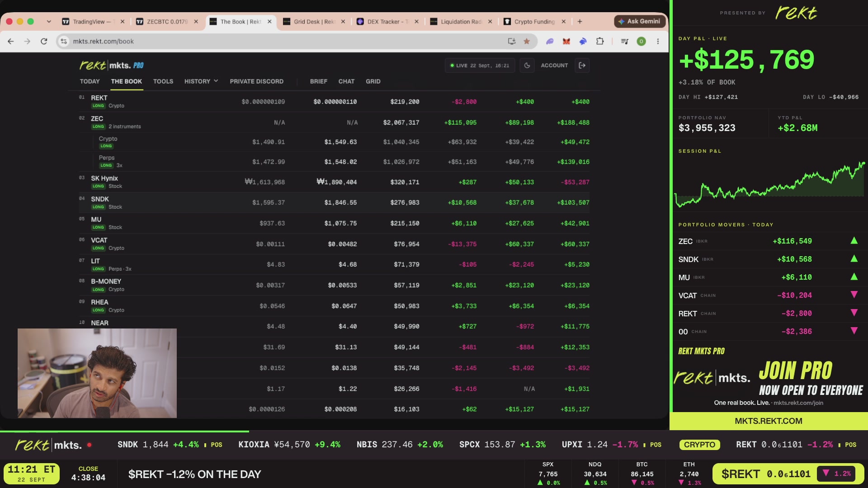
Task: Reload the page with the refresh icon
Action: 44,41
